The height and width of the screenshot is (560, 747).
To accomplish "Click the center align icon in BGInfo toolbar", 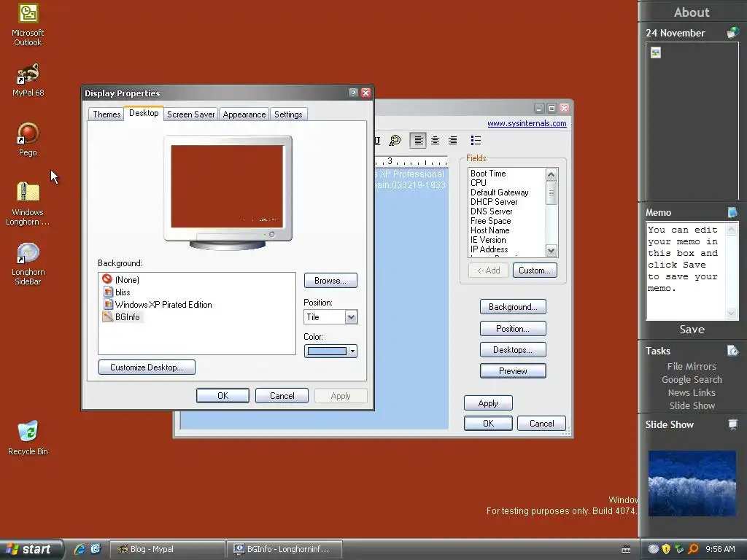I will 435,140.
